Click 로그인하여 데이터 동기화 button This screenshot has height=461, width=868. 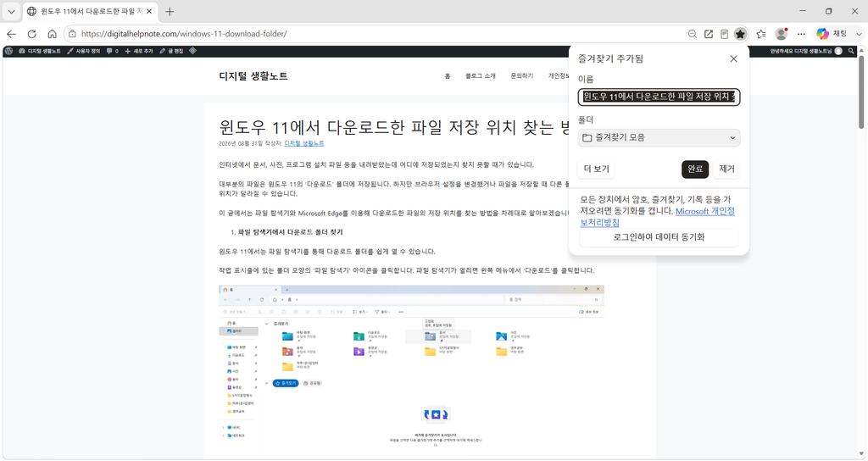pos(659,237)
